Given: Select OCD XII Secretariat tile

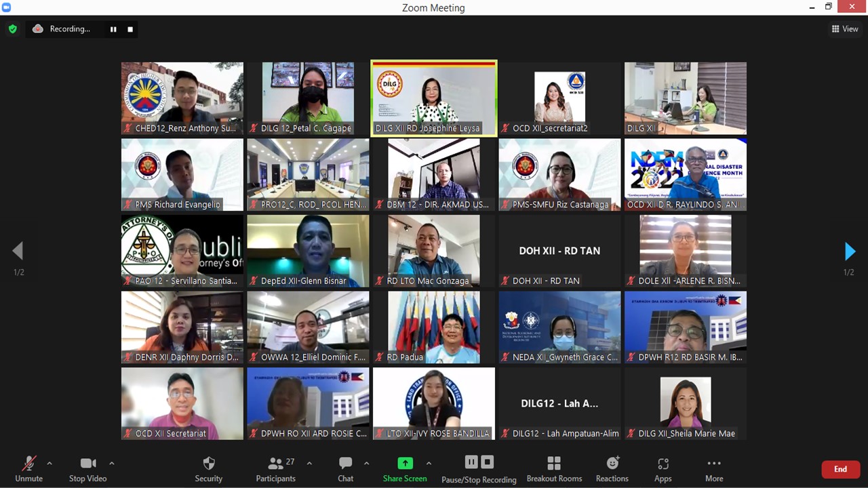Looking at the screenshot, I should pos(182,404).
